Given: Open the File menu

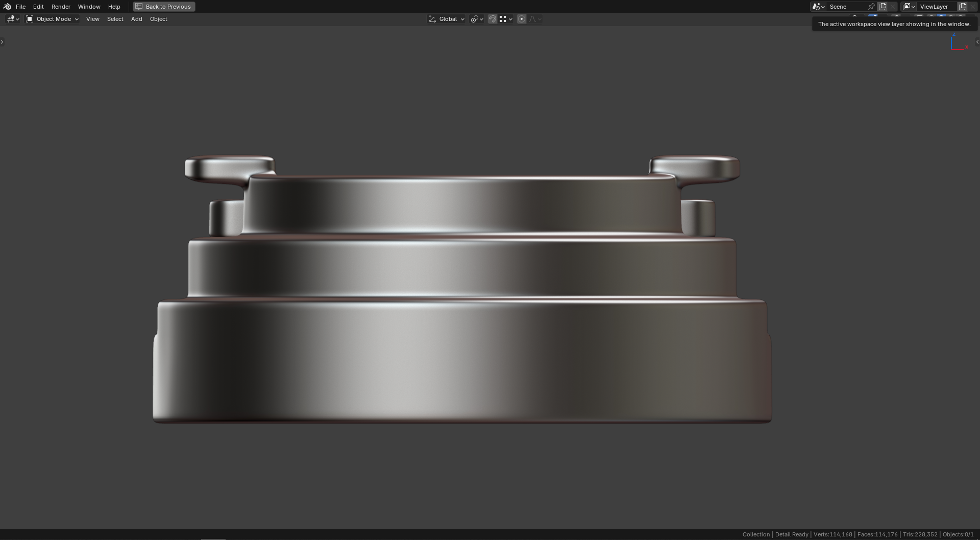Looking at the screenshot, I should 20,7.
